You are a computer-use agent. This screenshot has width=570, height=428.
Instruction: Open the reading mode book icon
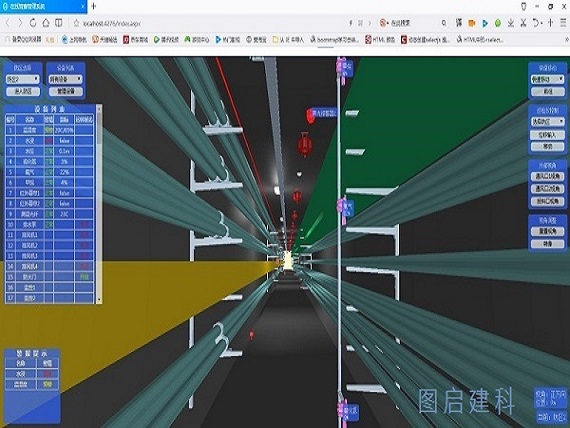[59, 23]
